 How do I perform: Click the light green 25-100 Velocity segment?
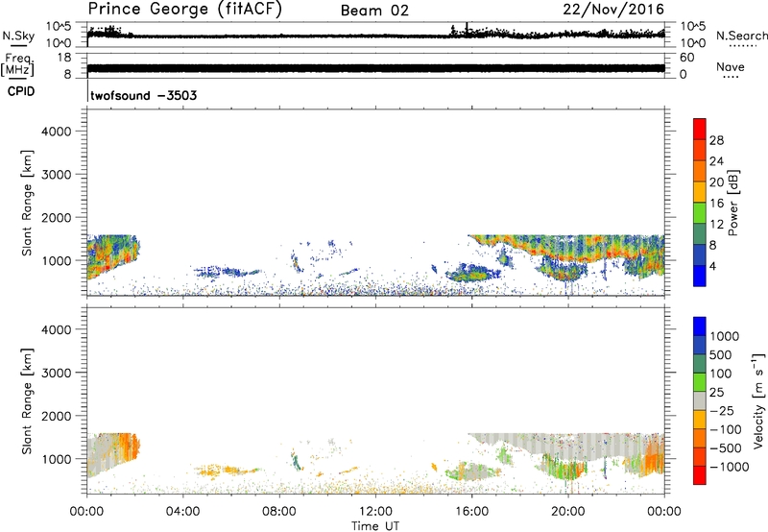pos(700,382)
